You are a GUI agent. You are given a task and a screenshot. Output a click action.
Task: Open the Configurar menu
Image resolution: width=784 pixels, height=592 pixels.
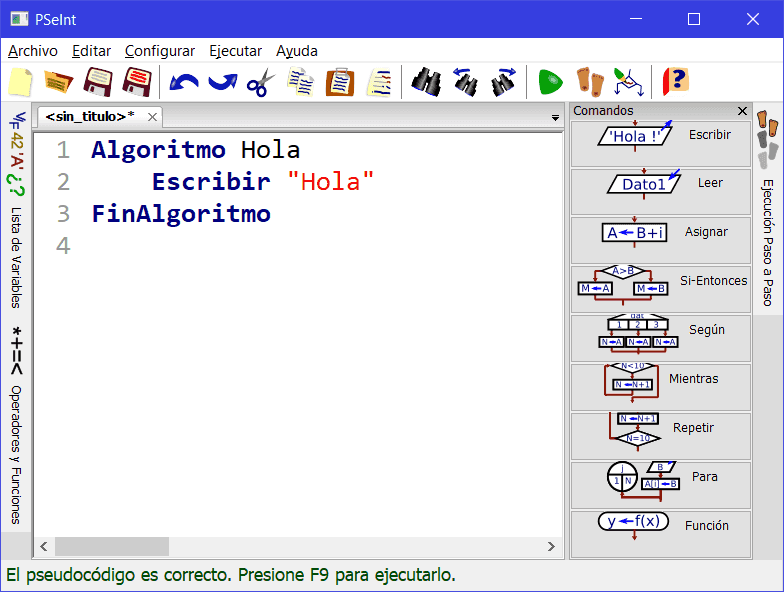coord(160,51)
